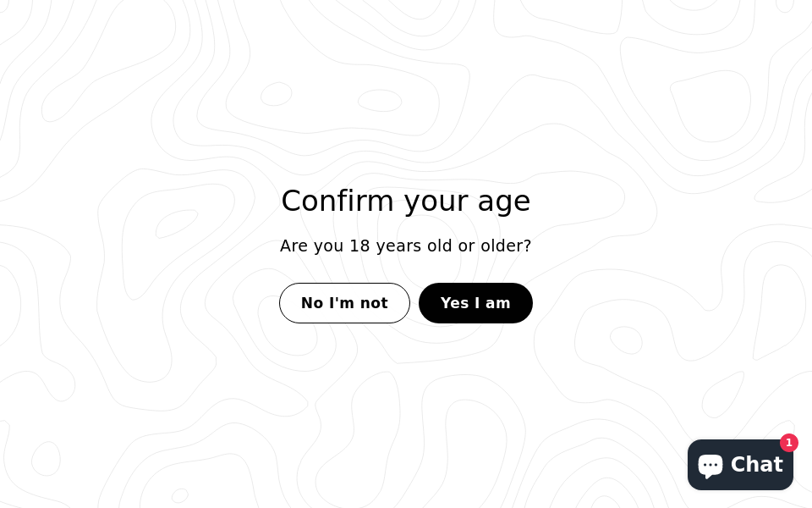
Task: Click the chat speech bubble icon
Action: 710,465
